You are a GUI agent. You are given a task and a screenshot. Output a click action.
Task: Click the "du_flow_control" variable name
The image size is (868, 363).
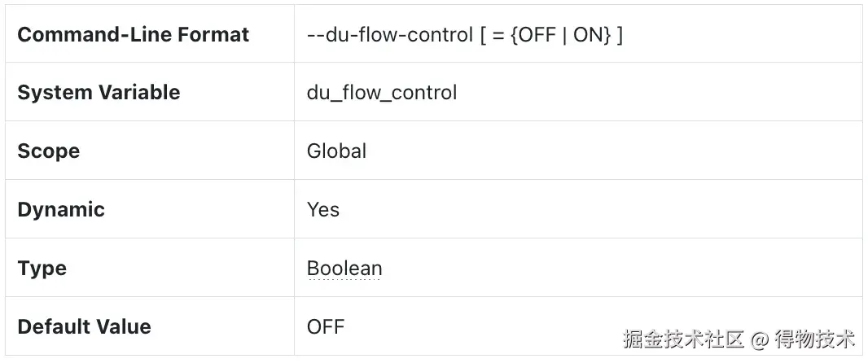pos(382,93)
